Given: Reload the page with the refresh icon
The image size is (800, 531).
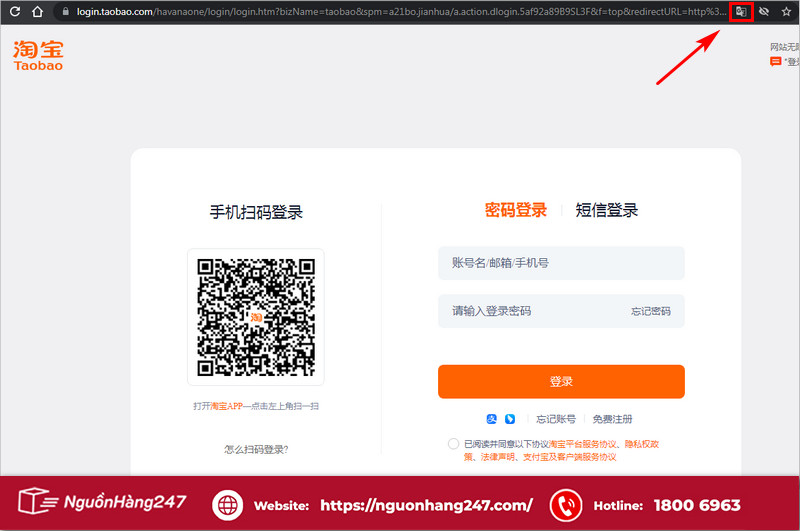Looking at the screenshot, I should pos(15,11).
